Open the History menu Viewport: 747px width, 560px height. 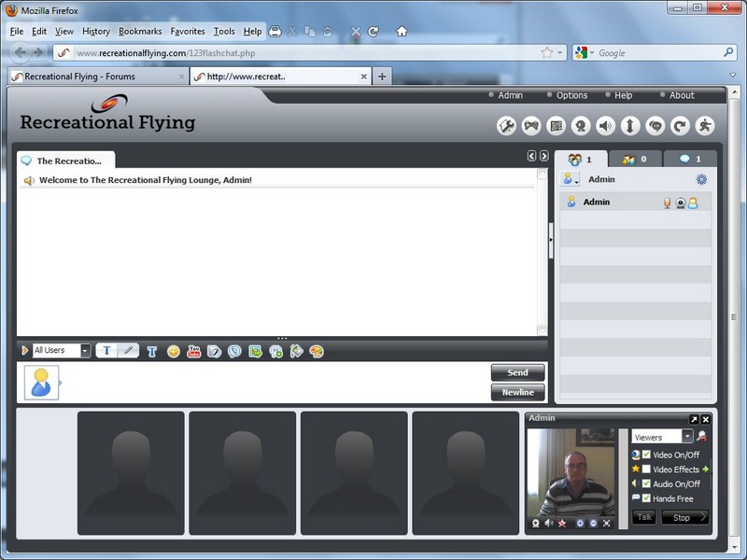(96, 32)
